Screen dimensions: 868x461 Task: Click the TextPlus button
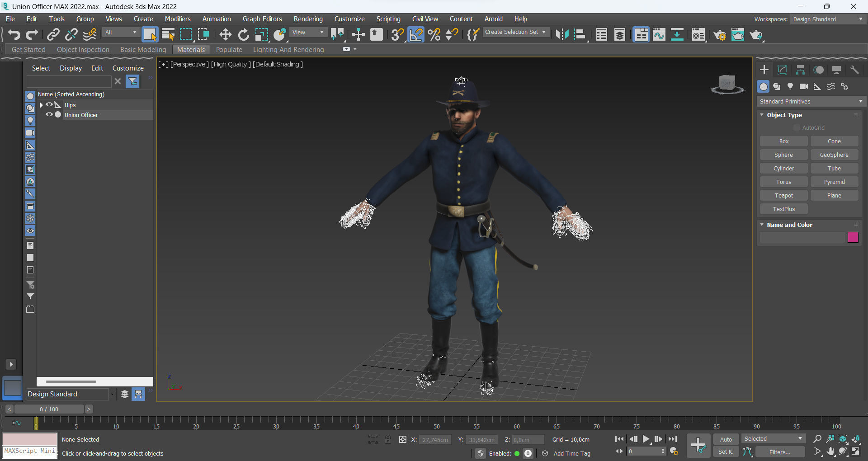(784, 209)
